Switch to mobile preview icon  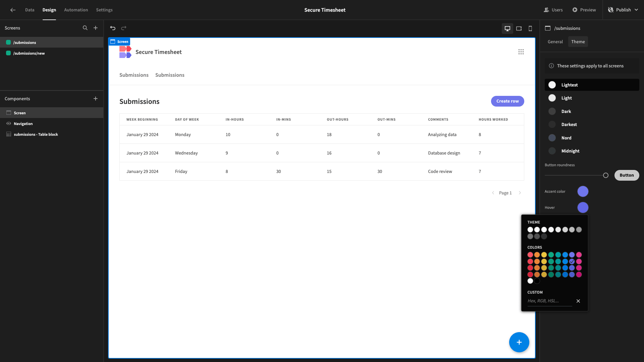coord(530,28)
